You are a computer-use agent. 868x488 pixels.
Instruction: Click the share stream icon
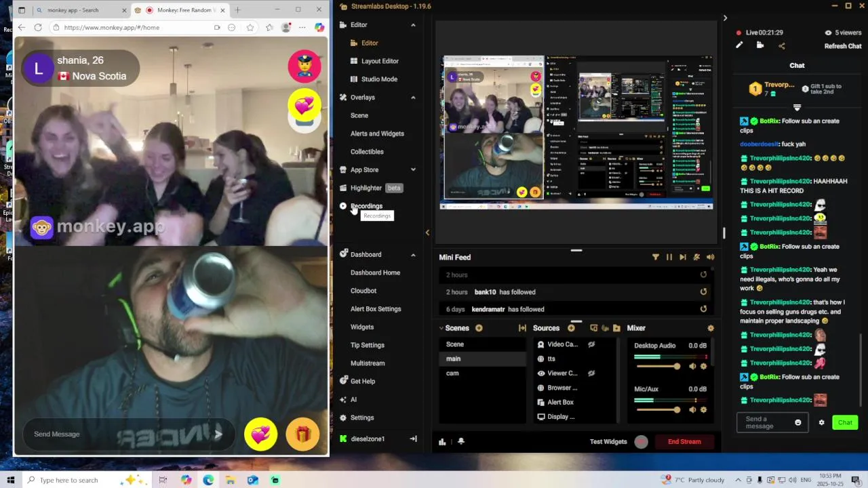tap(781, 46)
